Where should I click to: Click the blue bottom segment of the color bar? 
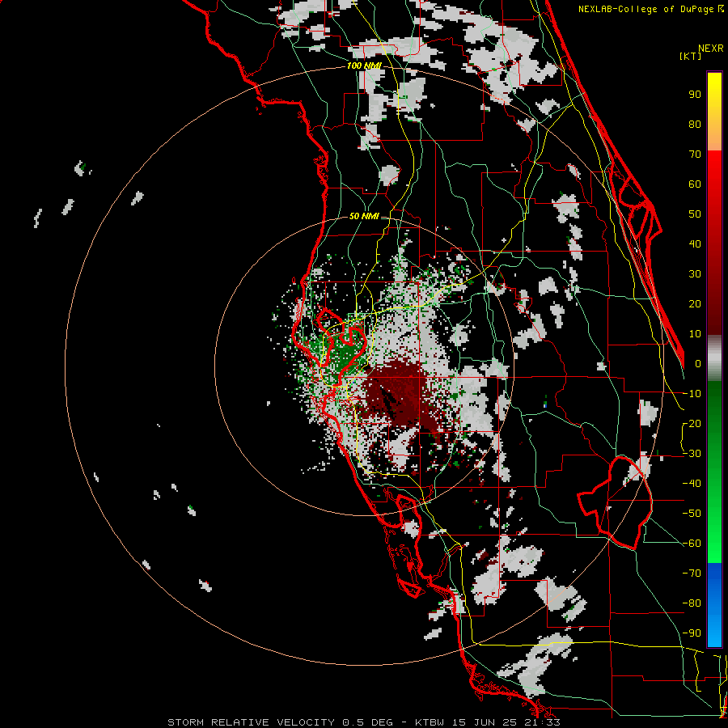tap(714, 605)
